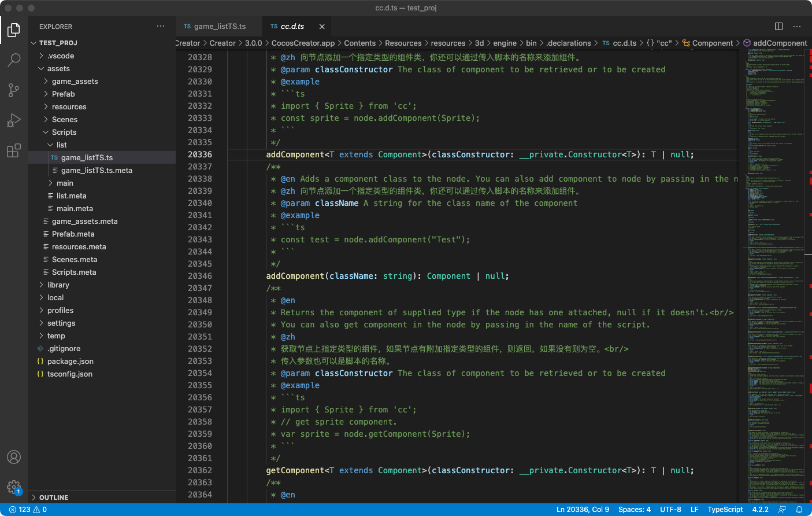812x516 pixels.
Task: Expand the library folder
Action: (58, 285)
